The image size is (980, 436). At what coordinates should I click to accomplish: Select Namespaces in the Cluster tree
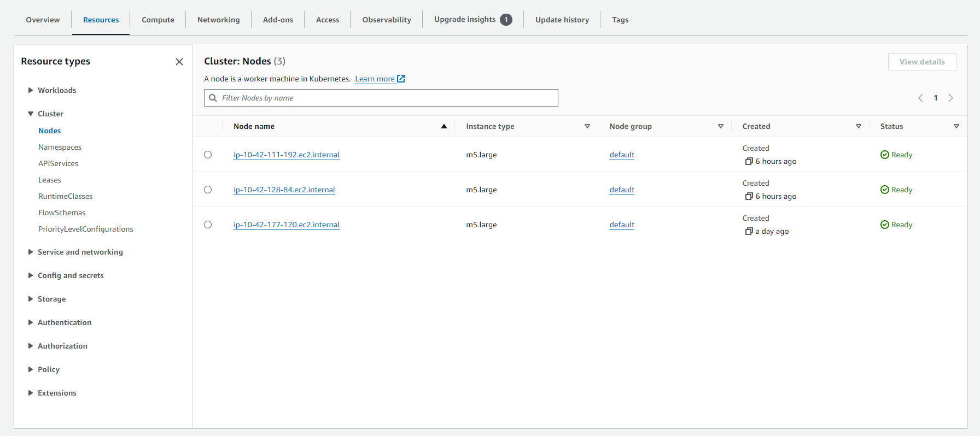click(x=60, y=147)
